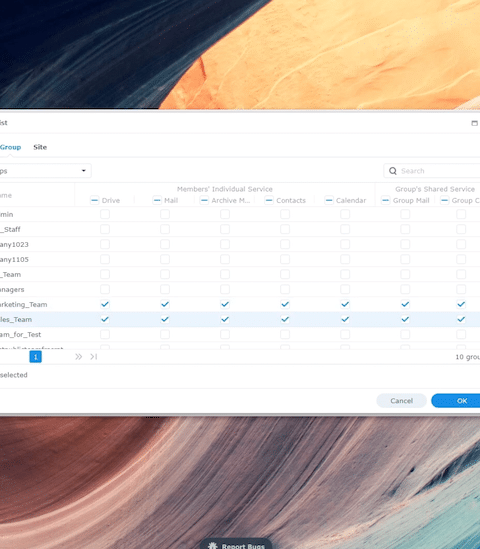Enable Drive for the managers row

[105, 289]
